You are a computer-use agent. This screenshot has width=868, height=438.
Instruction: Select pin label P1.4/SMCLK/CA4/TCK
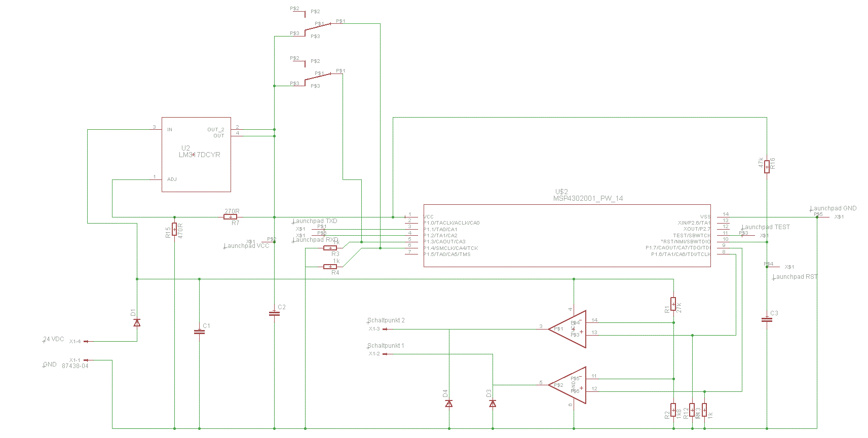451,248
